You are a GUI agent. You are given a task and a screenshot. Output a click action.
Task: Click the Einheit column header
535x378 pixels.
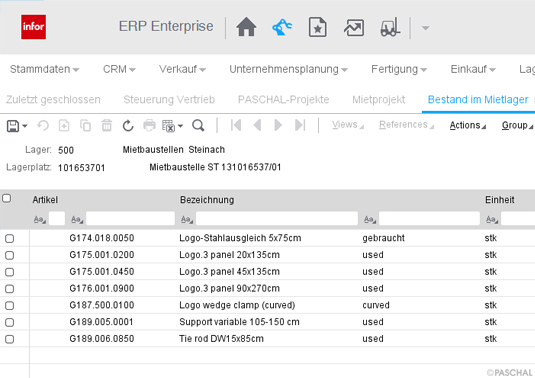[x=500, y=200]
